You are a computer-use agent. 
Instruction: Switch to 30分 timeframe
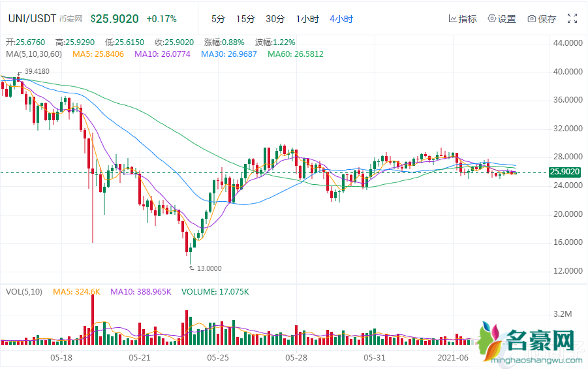tap(275, 19)
